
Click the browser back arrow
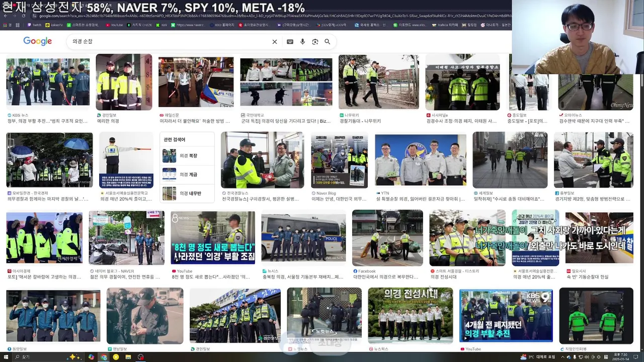pyautogui.click(x=5, y=16)
